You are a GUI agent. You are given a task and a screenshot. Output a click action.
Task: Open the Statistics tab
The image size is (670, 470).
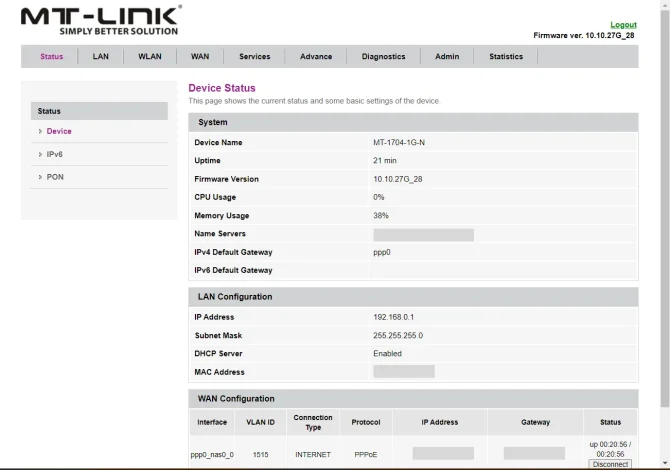(x=506, y=56)
